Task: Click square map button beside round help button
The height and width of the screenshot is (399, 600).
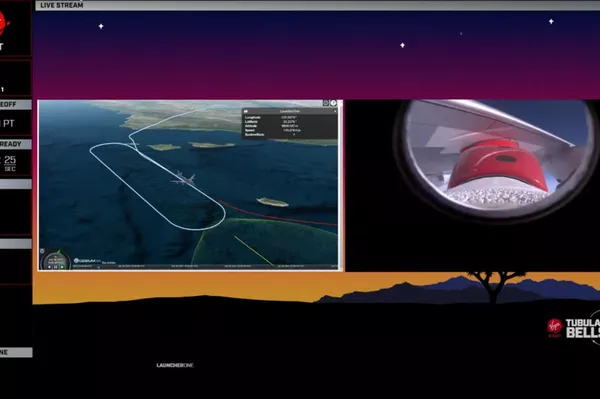Action: [326, 103]
